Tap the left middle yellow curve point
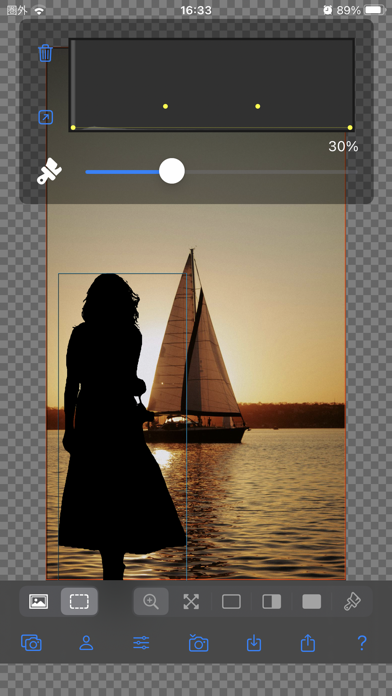This screenshot has width=392, height=696. click(165, 106)
